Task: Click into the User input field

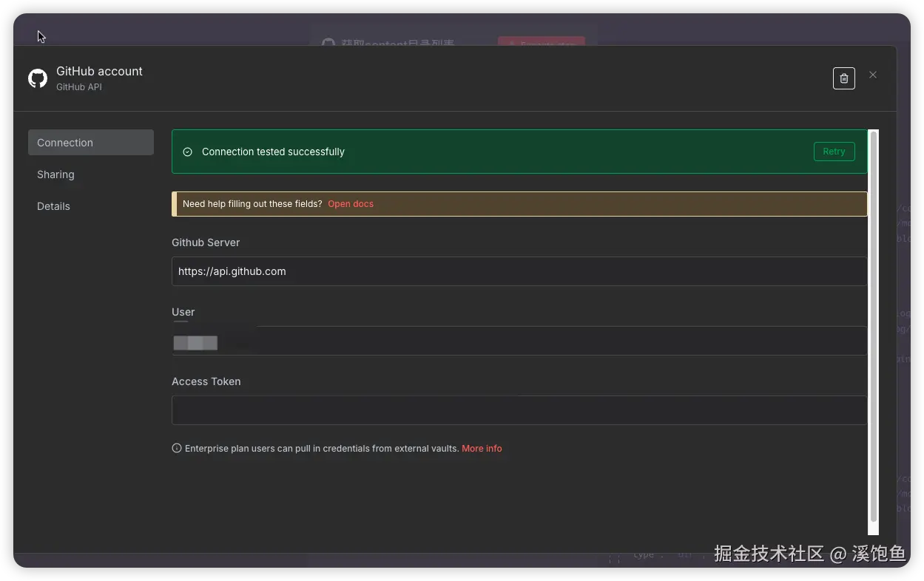Action: tap(519, 341)
